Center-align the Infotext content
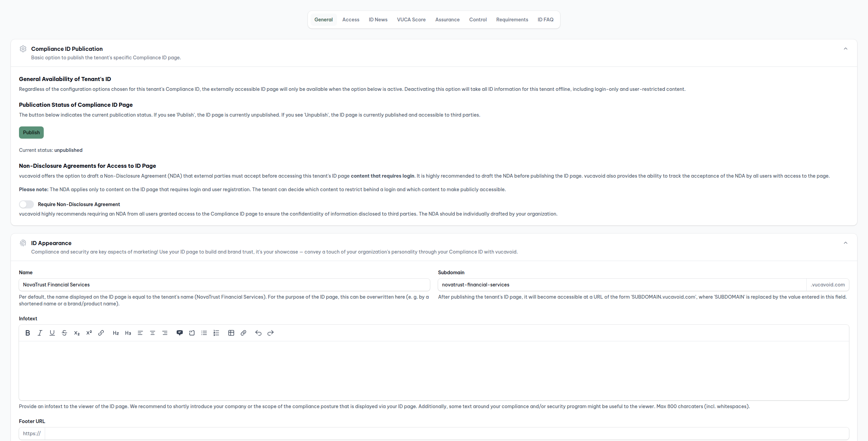This screenshot has height=441, width=868. [153, 333]
